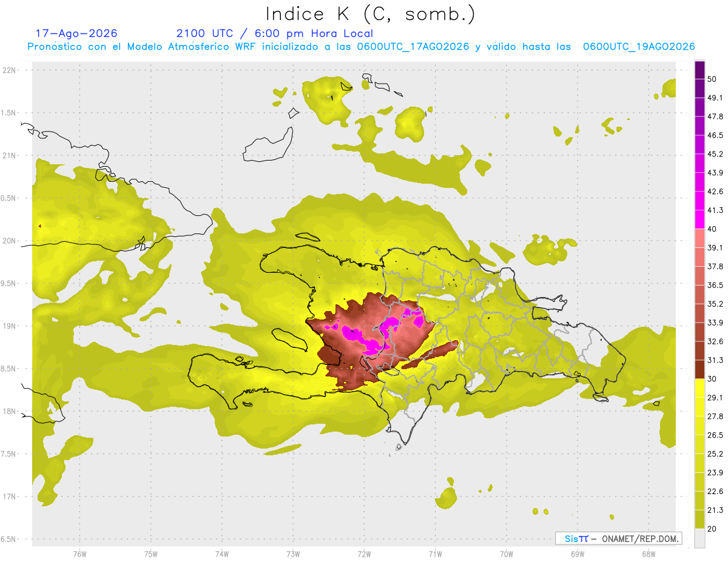The height and width of the screenshot is (562, 728).
Task: Click the 73W longitude label
Action: click(x=293, y=554)
